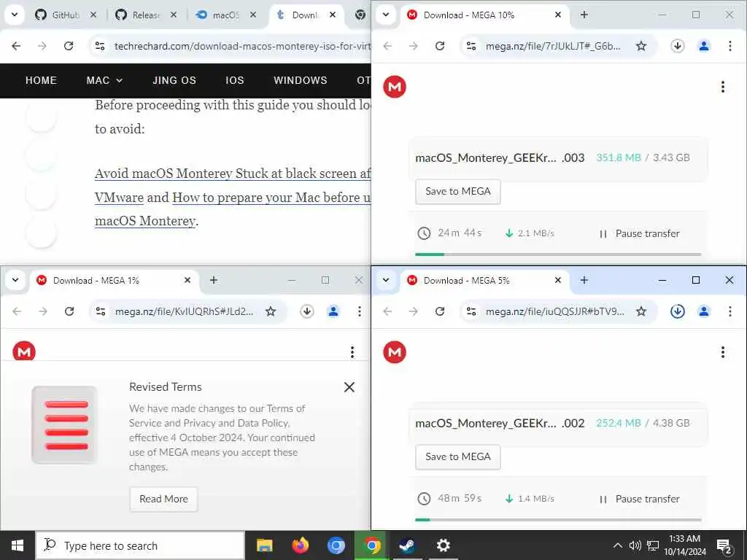Expand the tab search dropdown in MEGA 10% window
This screenshot has height=560, width=747.
click(x=386, y=15)
